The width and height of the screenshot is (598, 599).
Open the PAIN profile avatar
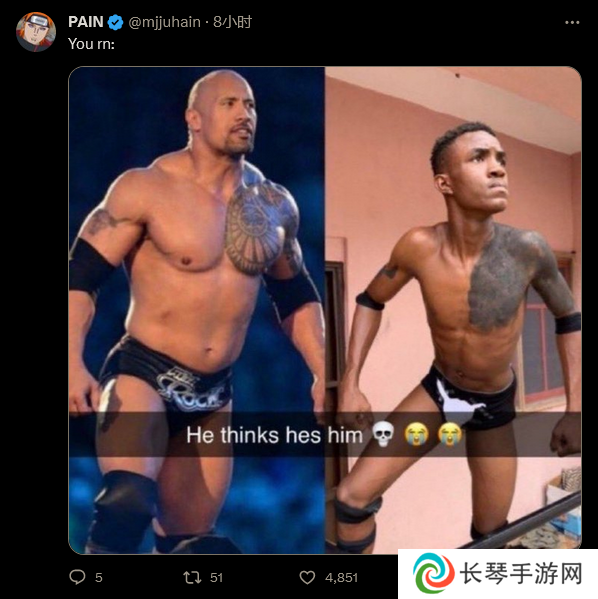(36, 32)
